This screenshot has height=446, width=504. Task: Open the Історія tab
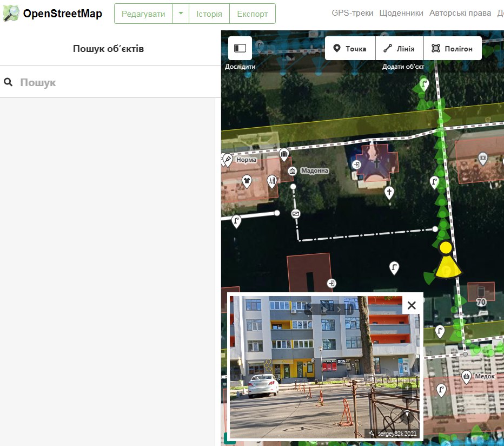click(209, 14)
